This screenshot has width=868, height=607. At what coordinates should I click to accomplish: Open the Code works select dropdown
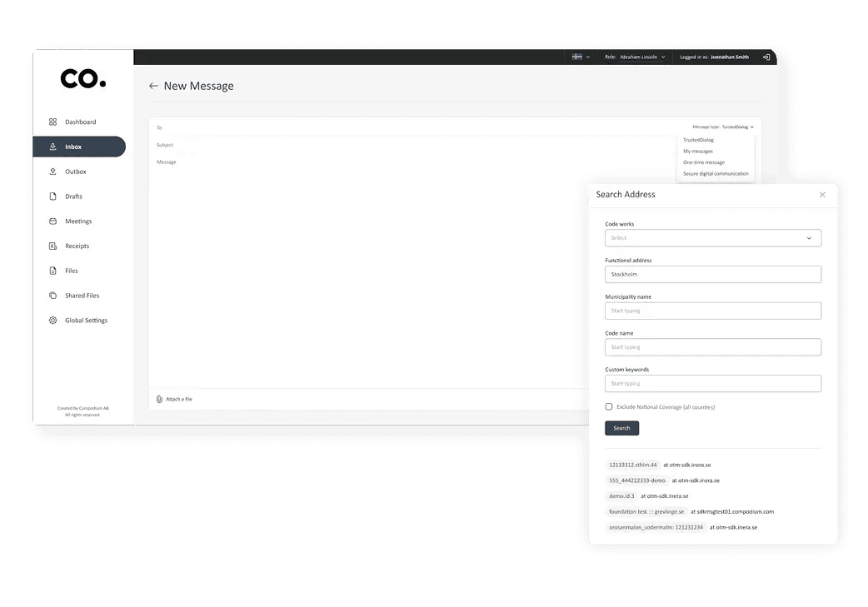pyautogui.click(x=713, y=238)
